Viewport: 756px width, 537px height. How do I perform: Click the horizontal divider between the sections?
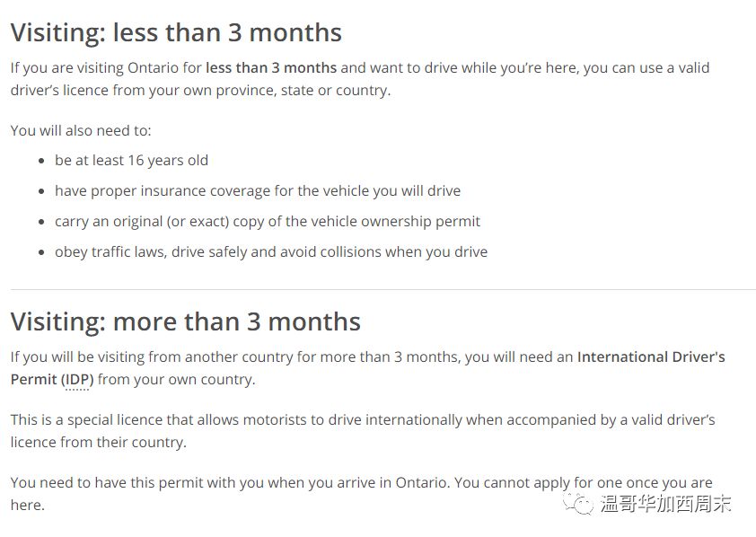[382, 289]
